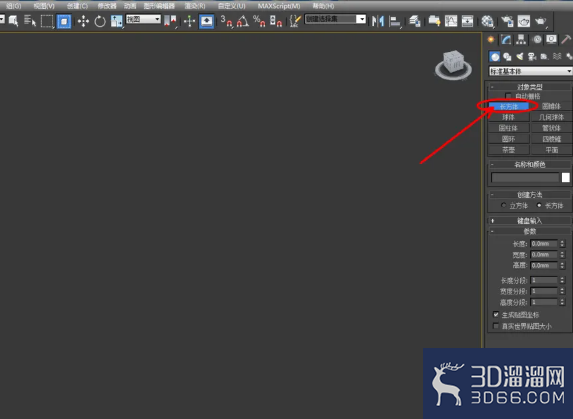Open the Layer Manager icon

414,21
